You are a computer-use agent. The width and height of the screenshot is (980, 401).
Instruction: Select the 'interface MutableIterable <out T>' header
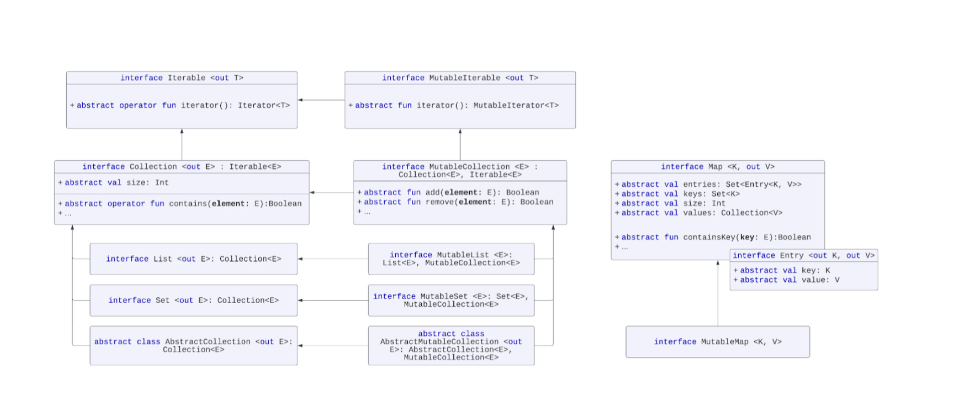point(460,78)
